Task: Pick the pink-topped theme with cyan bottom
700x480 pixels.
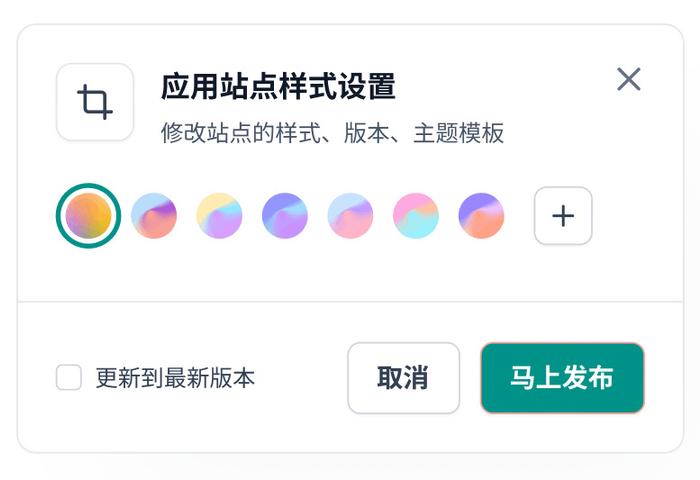Action: click(x=416, y=216)
